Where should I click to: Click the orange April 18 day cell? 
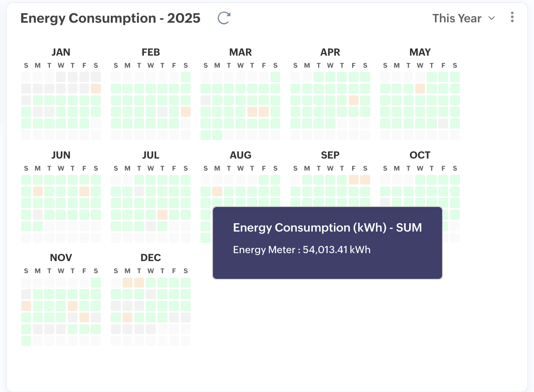point(354,100)
